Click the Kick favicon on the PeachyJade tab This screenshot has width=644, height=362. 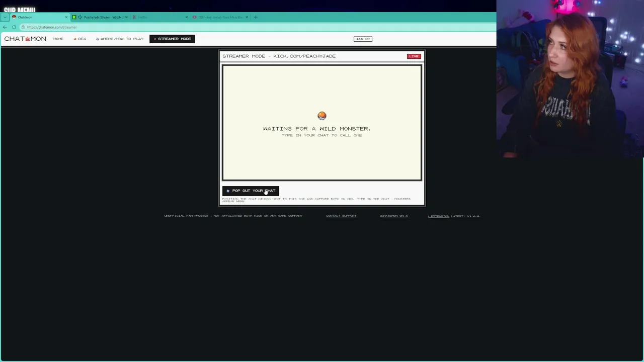[x=74, y=17]
